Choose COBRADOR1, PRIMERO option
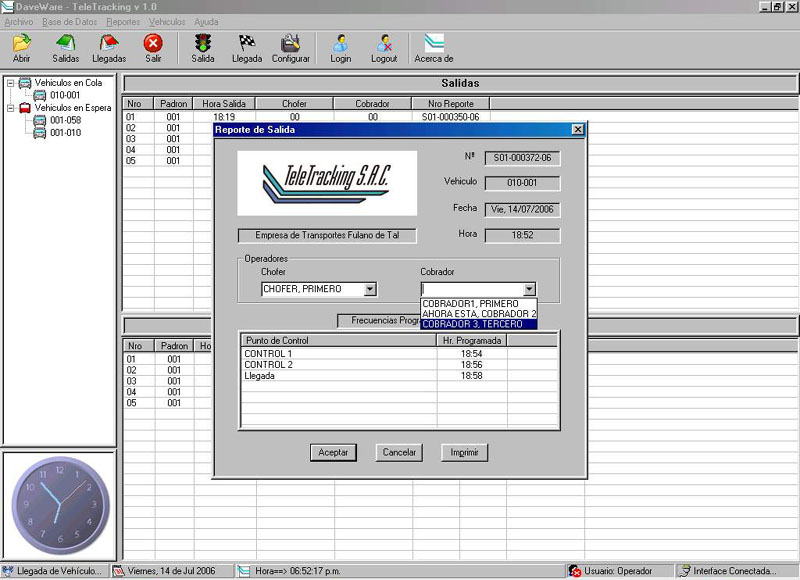Screen dimensions: 800x580 click(x=470, y=303)
